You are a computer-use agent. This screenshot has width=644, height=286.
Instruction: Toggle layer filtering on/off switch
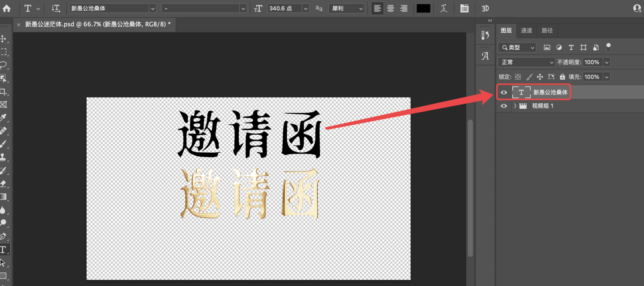608,47
